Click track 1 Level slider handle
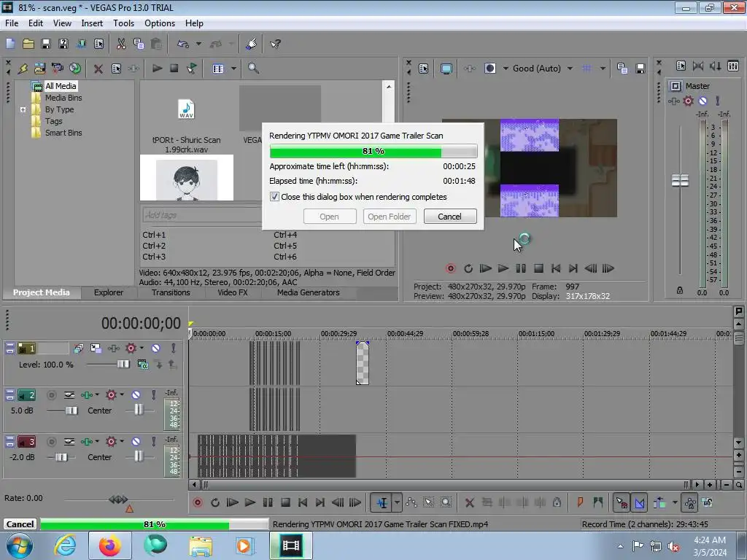The height and width of the screenshot is (560, 747). (123, 365)
